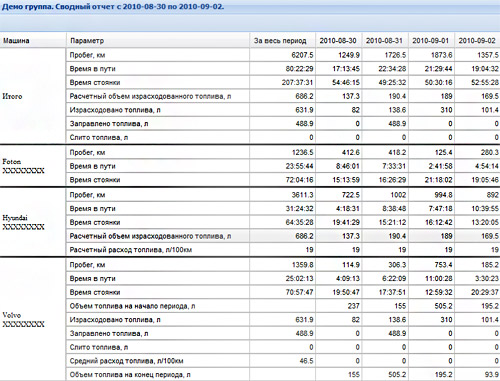500x381 pixels.
Task: Select the 2010-09-02 column header
Action: 477,41
